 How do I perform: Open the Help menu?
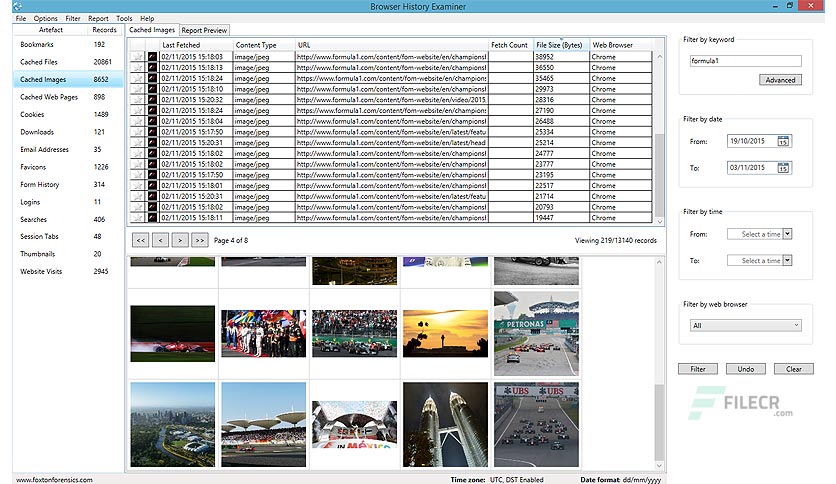click(x=147, y=18)
